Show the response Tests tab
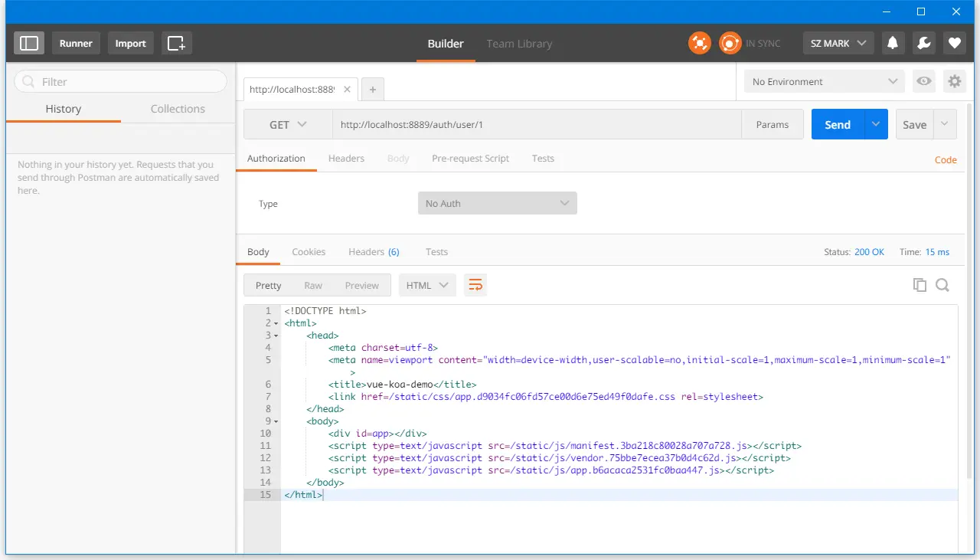Image resolution: width=980 pixels, height=560 pixels. click(436, 252)
